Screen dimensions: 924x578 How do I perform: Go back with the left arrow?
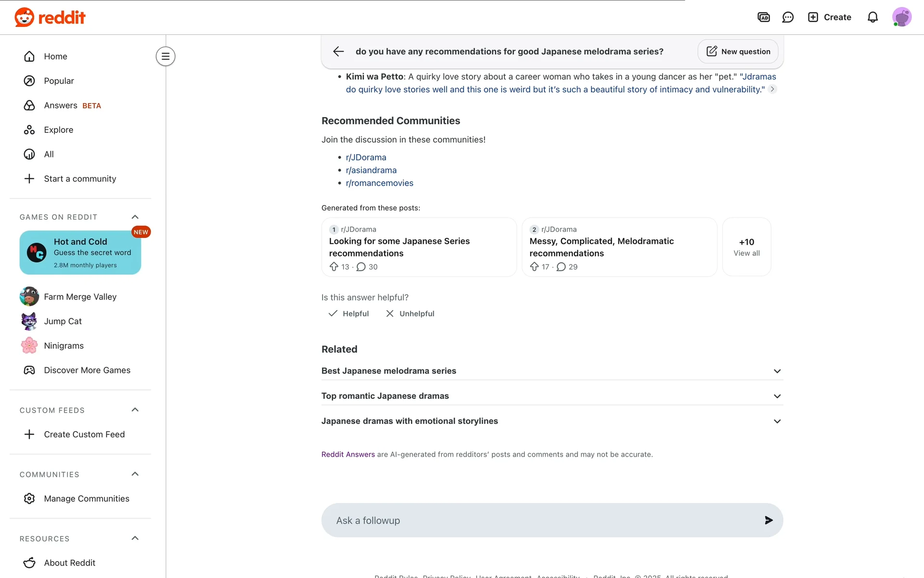pyautogui.click(x=338, y=52)
